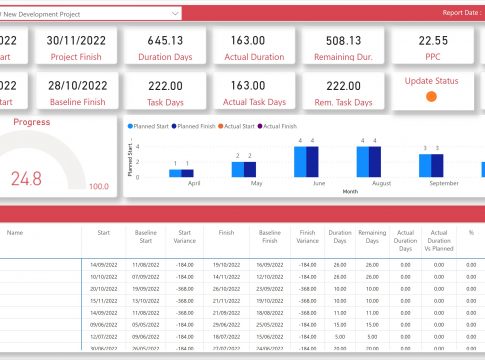Open the New Development Project dropdown

coord(90,14)
